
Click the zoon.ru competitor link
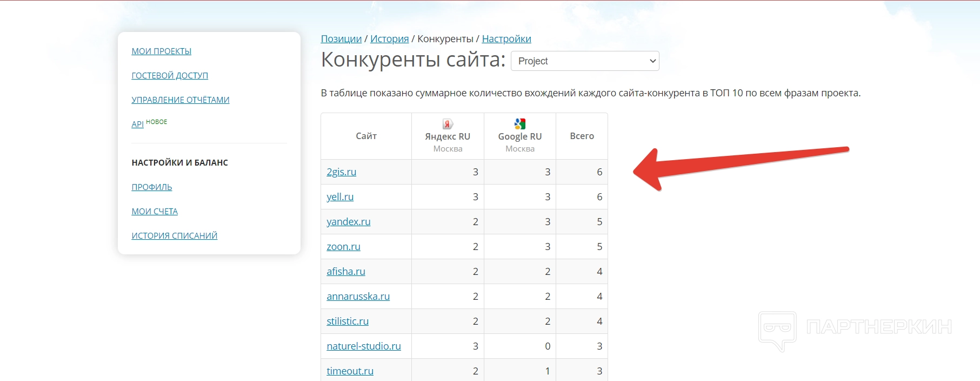pos(343,247)
